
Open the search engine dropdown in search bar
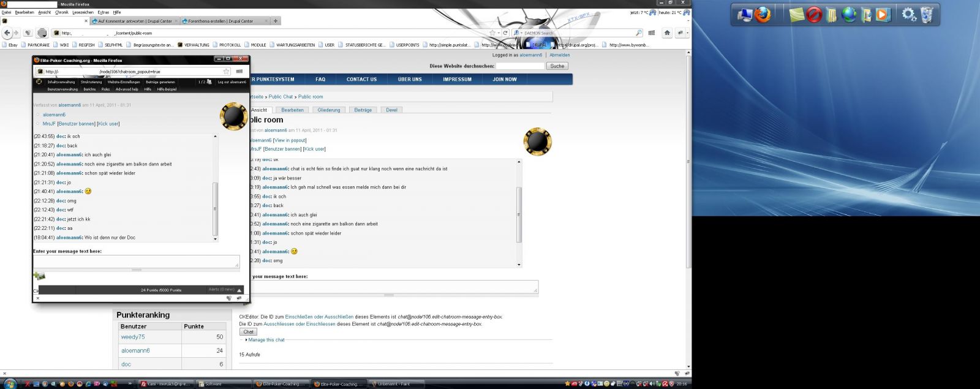518,33
